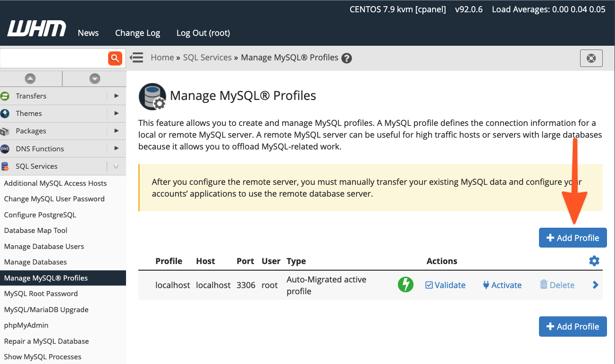This screenshot has height=364, width=615.
Task: Open the Change Log menu item
Action: pos(137,33)
